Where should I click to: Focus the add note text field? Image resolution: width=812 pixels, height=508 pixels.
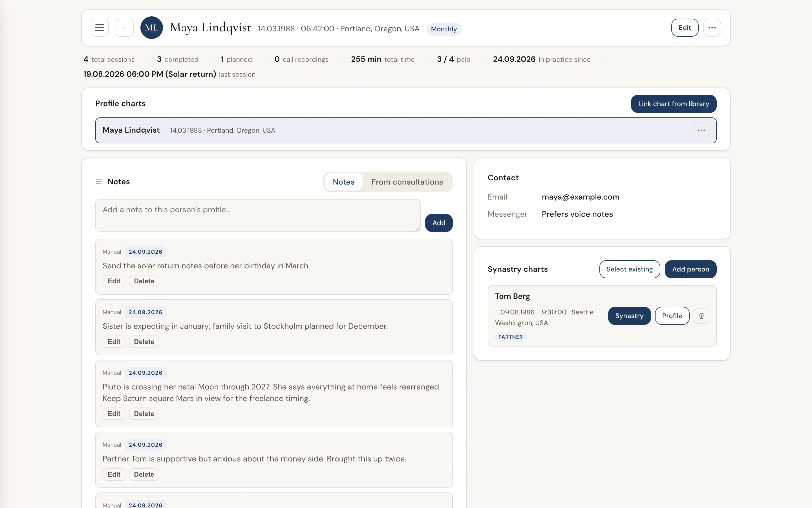258,215
